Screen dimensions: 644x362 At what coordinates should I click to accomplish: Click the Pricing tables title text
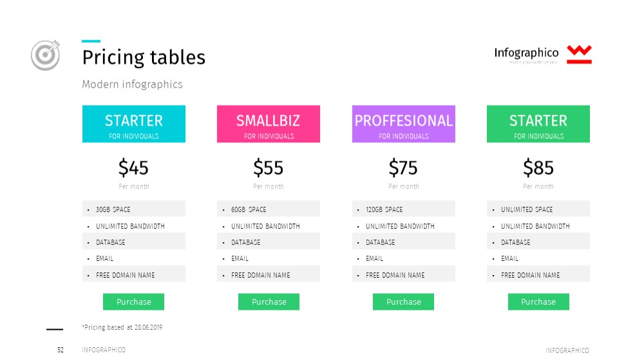click(144, 57)
